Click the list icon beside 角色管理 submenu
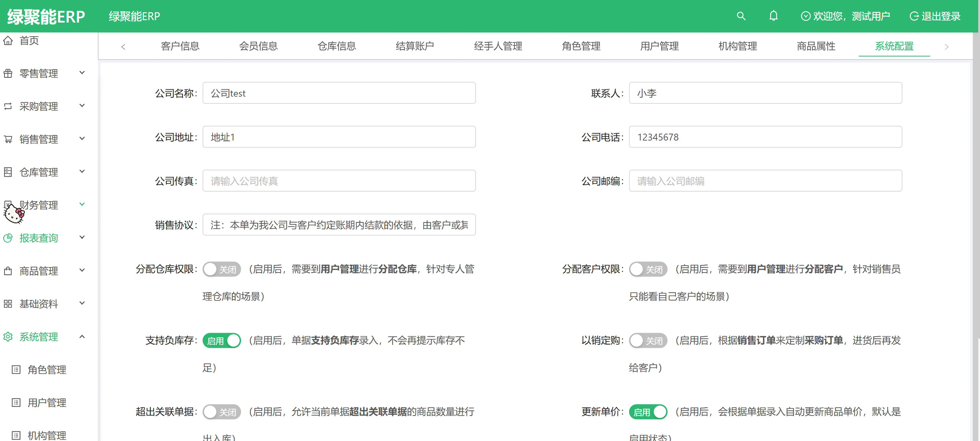 [16, 370]
